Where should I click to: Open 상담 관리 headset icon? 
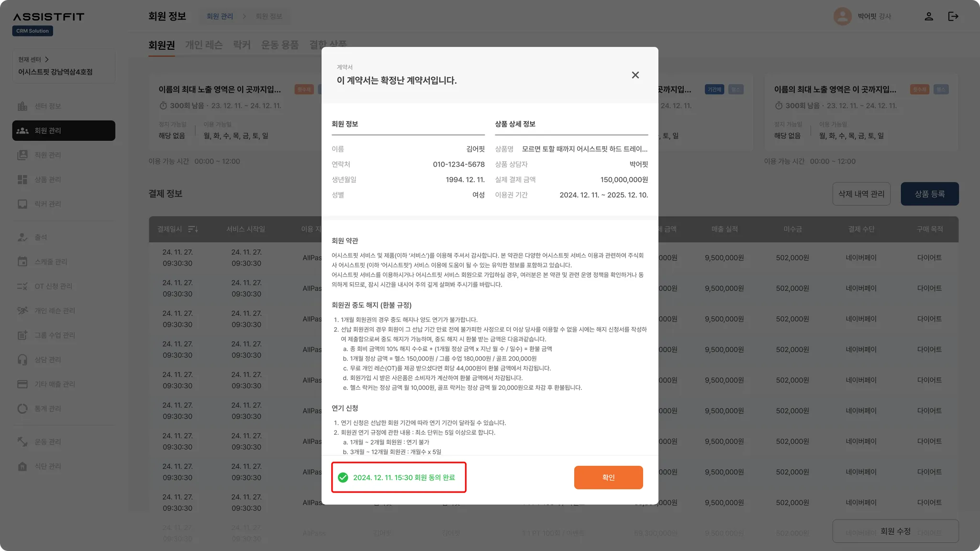(22, 360)
